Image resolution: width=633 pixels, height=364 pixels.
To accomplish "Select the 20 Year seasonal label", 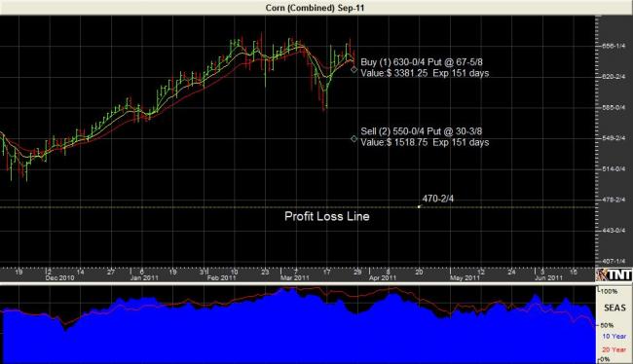I will [614, 349].
